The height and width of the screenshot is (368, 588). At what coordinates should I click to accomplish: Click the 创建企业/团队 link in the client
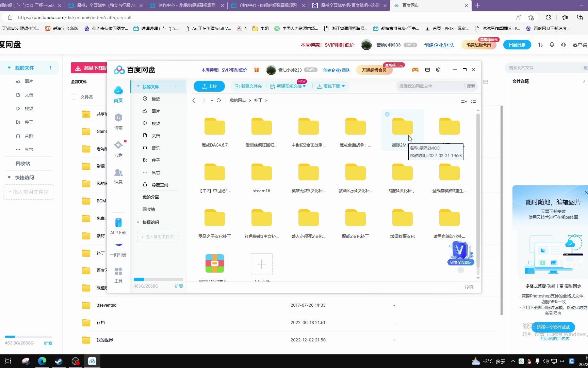tap(336, 70)
